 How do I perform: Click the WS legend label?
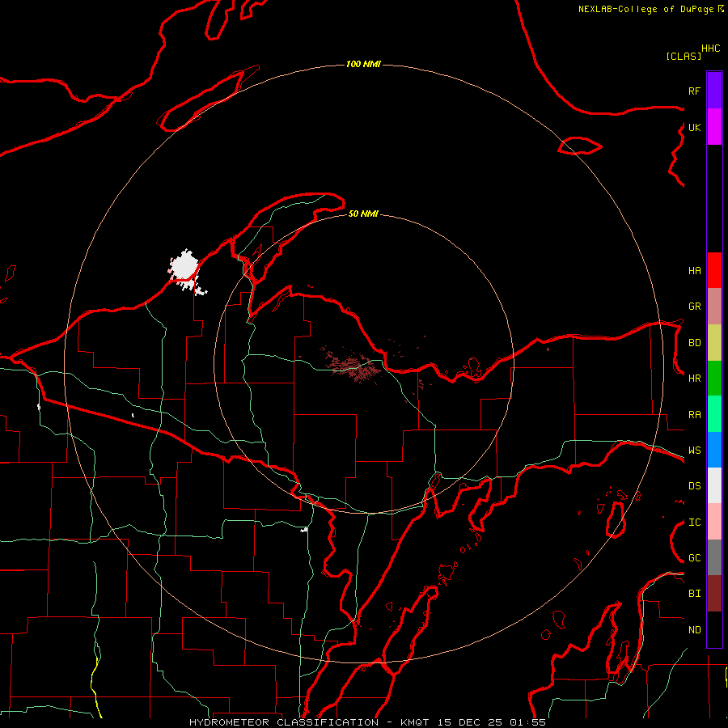point(694,451)
